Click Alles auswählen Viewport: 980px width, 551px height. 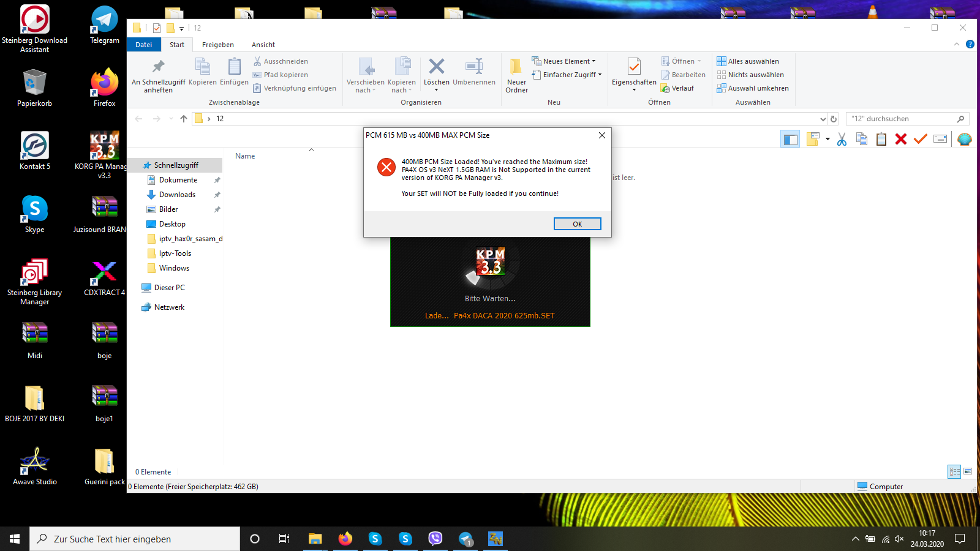click(748, 61)
